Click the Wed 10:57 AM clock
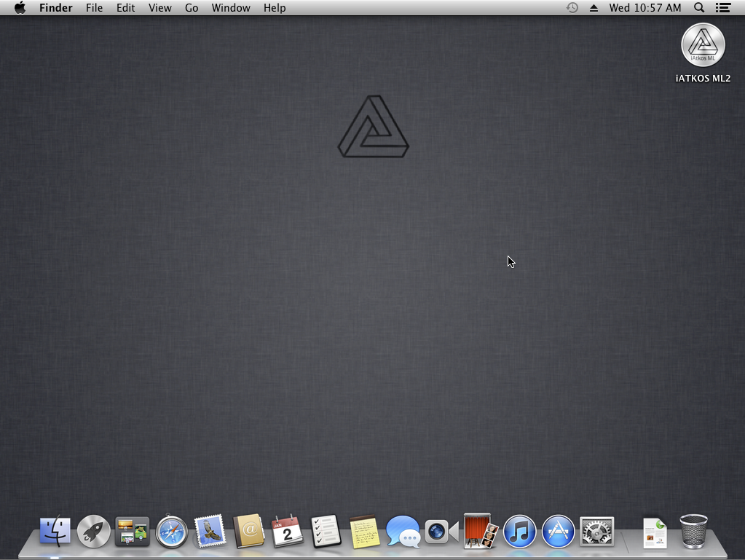Screen dimensions: 745x560 coord(645,8)
